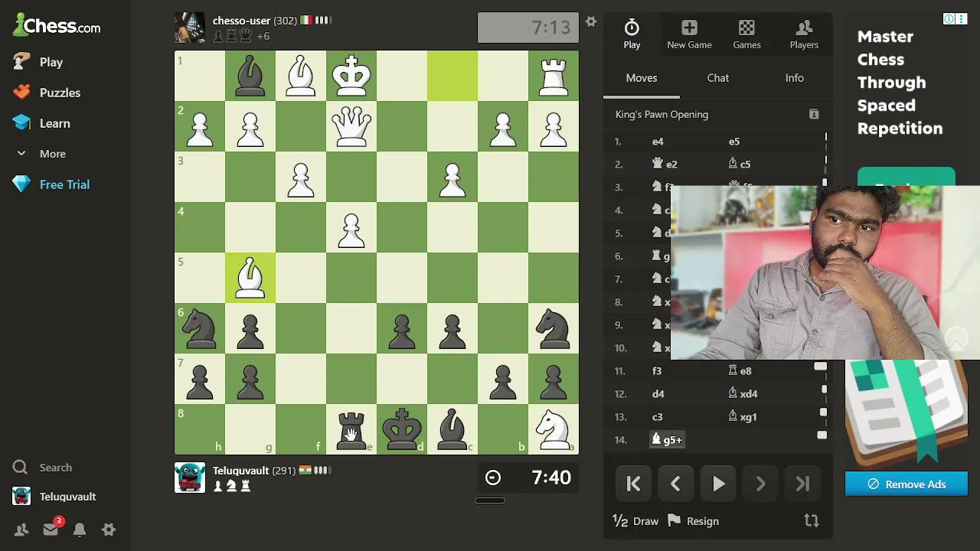
Task: Click the white knight on a8
Action: [x=554, y=429]
